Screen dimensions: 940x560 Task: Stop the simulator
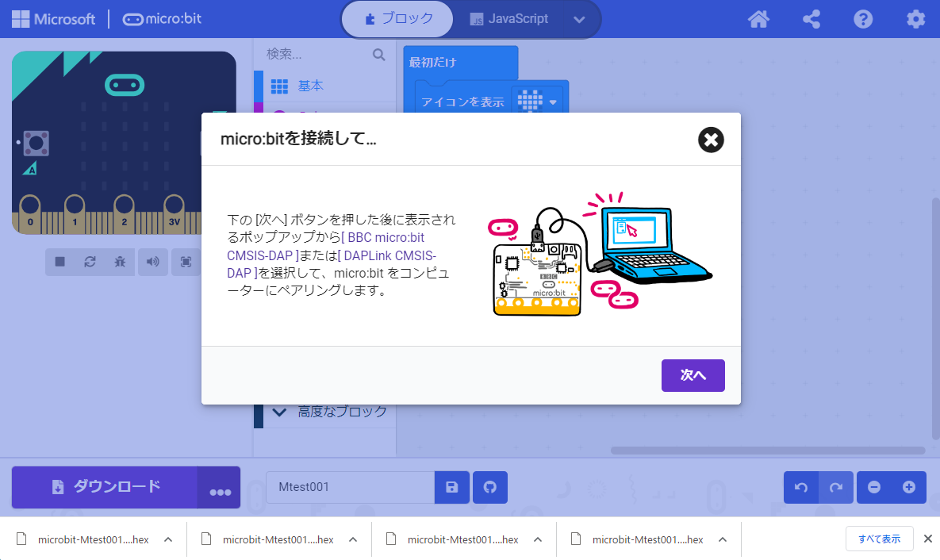tap(60, 262)
